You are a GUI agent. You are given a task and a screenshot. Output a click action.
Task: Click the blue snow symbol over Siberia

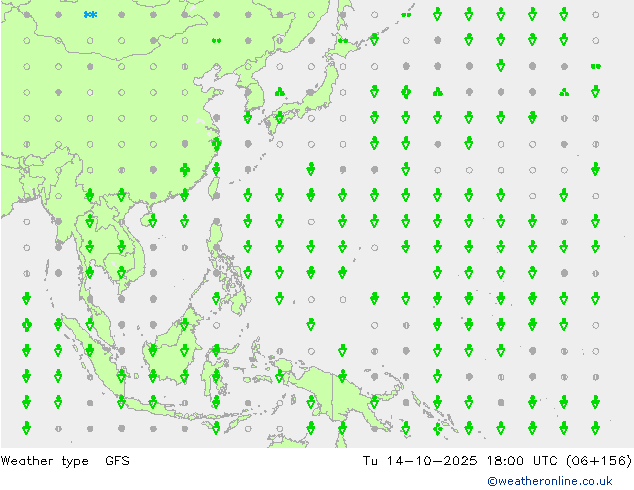click(90, 15)
